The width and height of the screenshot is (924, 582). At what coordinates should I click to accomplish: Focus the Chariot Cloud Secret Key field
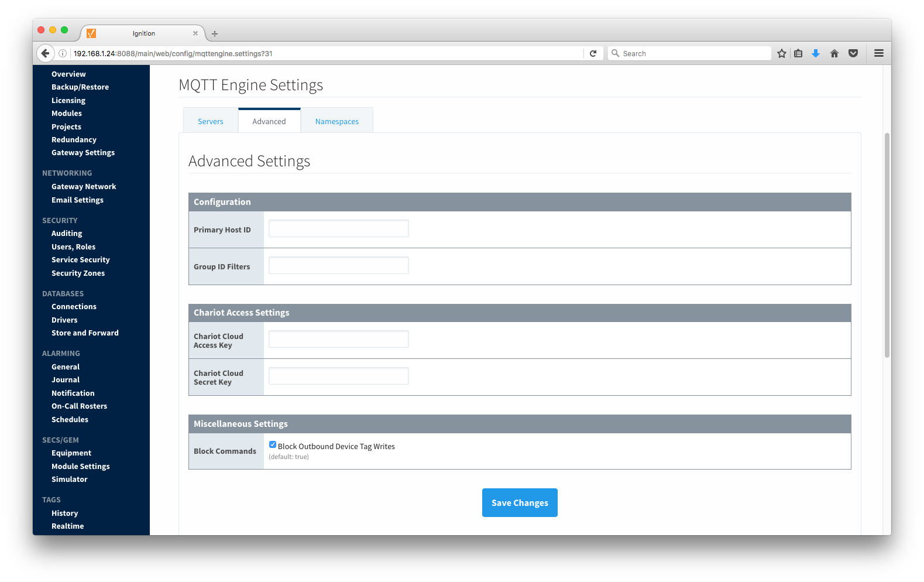click(339, 376)
